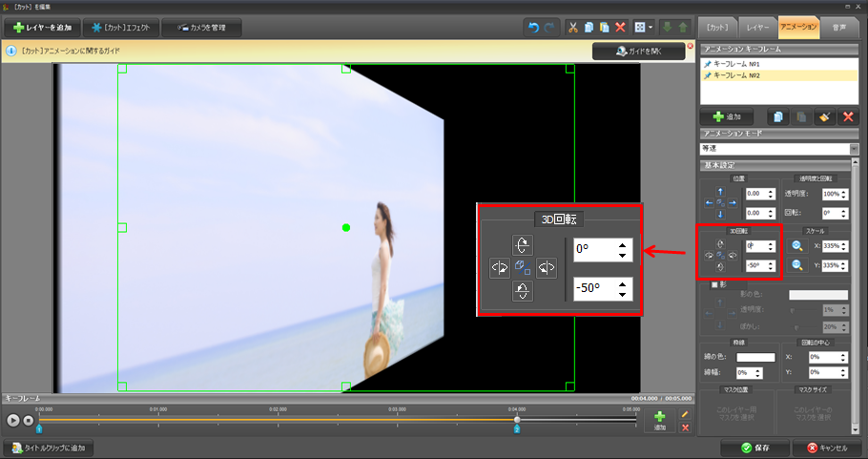Switch to the 音声 tab
Viewport: 868px width, 459px height.
(839, 27)
